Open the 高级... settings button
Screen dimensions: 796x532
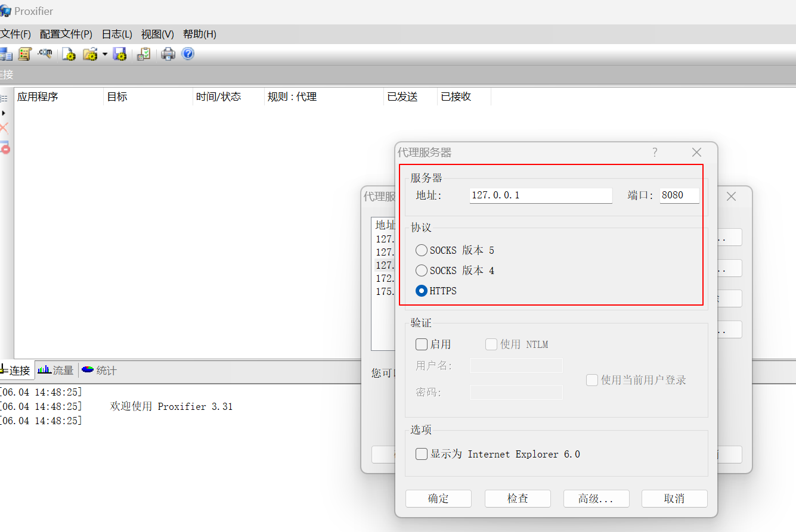(596, 499)
